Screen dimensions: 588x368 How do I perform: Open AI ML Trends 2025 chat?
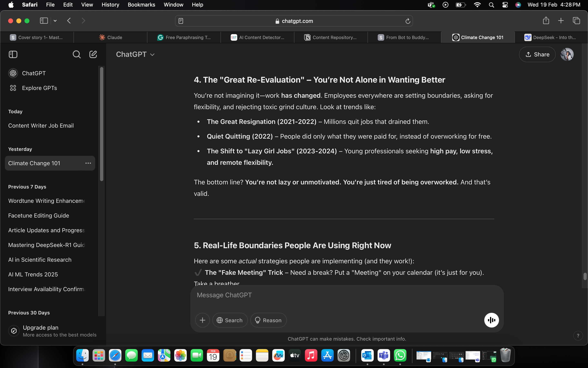50,275
